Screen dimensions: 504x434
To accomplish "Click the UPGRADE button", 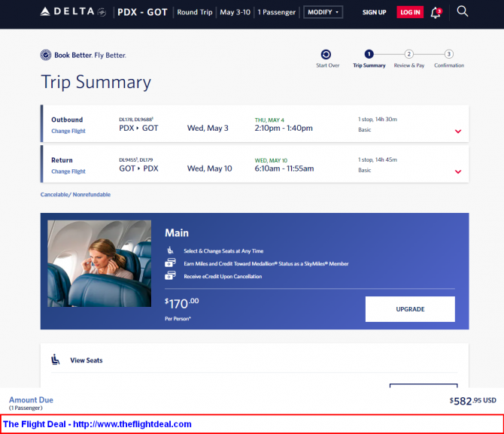I will 410,309.
